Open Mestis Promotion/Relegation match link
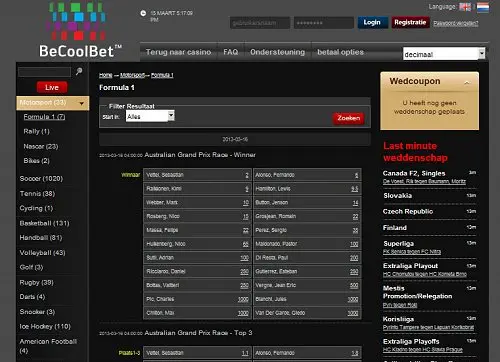500x362 pixels. click(400, 305)
